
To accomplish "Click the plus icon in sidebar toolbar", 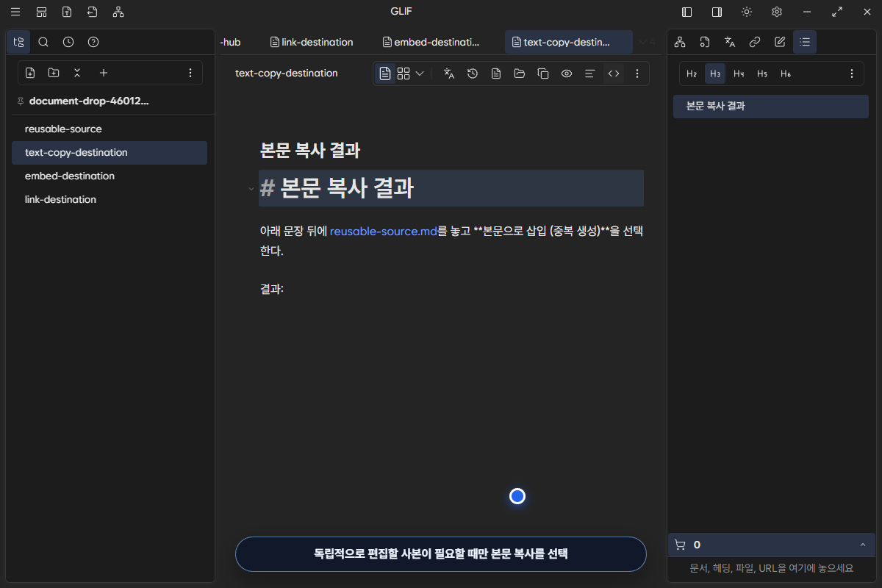I will click(x=104, y=73).
